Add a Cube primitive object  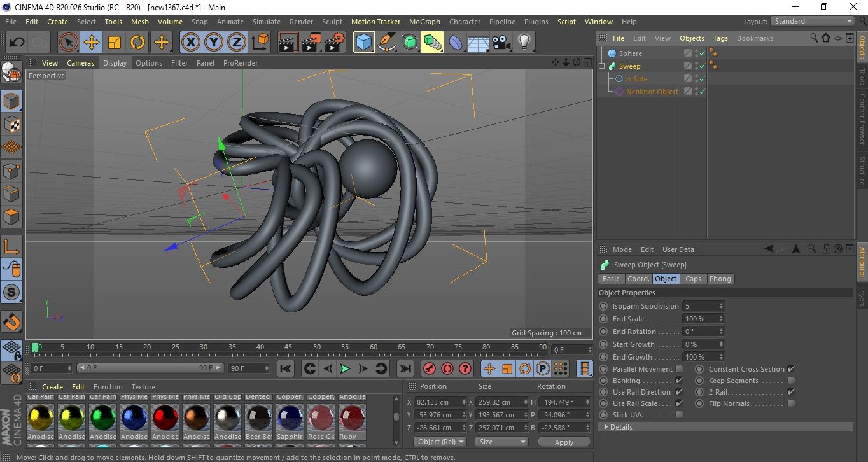(363, 43)
